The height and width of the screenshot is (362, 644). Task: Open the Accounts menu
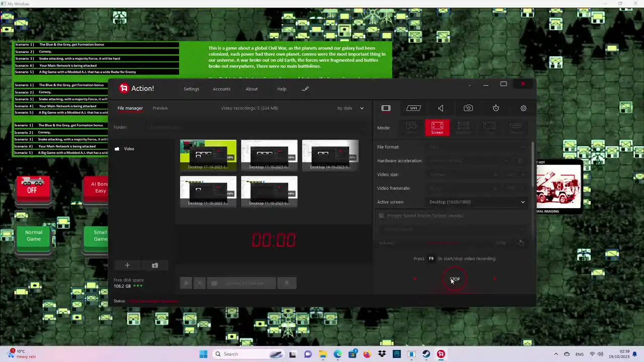point(221,89)
